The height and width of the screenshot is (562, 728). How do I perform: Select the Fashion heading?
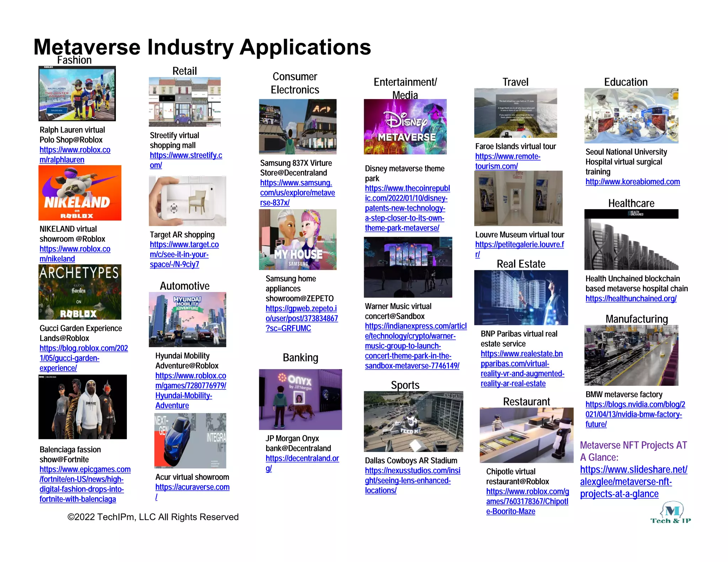74,60
